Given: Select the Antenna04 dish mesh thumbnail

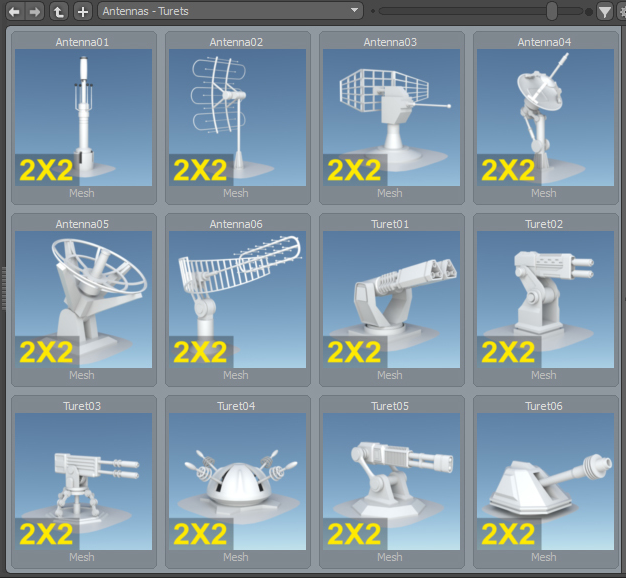Looking at the screenshot, I should click(x=545, y=117).
